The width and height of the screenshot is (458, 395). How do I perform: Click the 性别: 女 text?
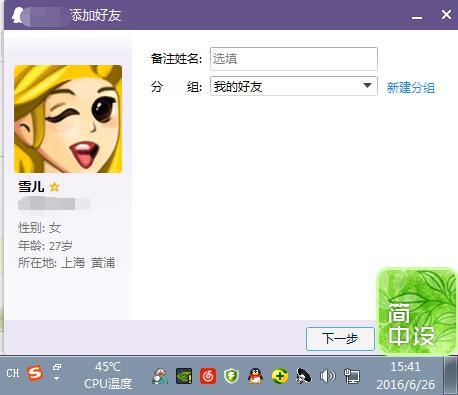click(39, 228)
